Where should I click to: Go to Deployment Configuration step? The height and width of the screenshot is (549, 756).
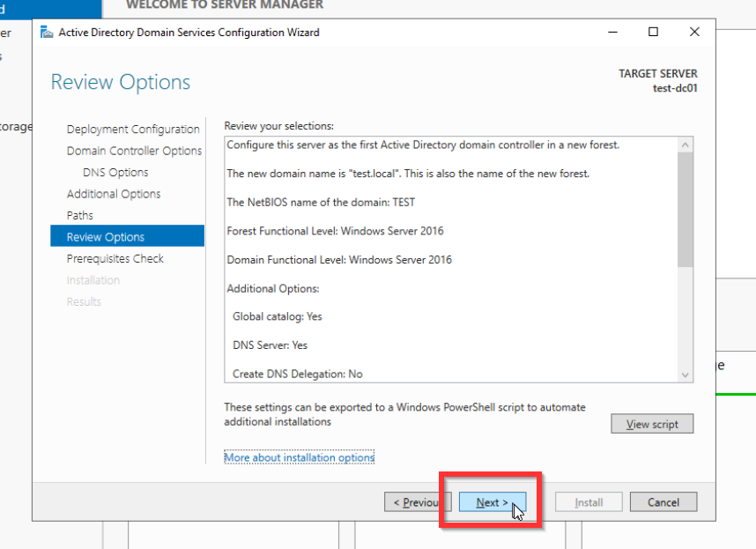(133, 130)
